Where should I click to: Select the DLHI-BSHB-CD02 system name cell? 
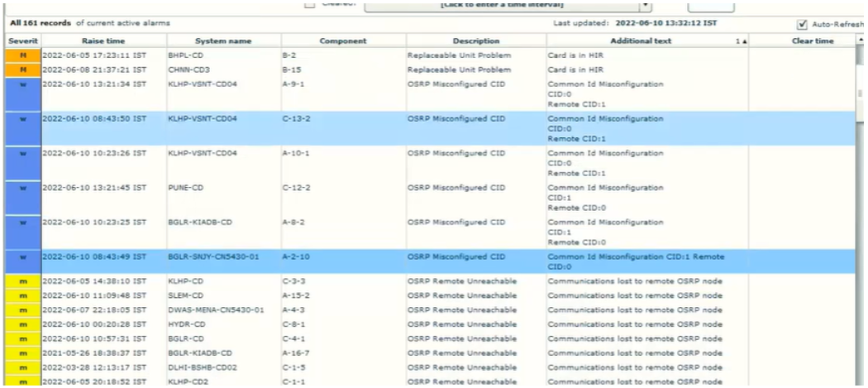point(224,367)
